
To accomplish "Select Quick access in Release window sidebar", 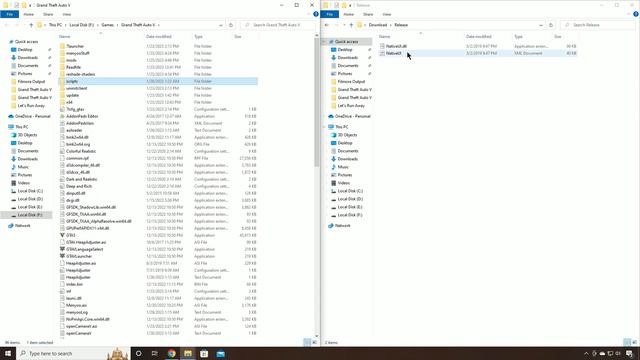I will click(346, 42).
